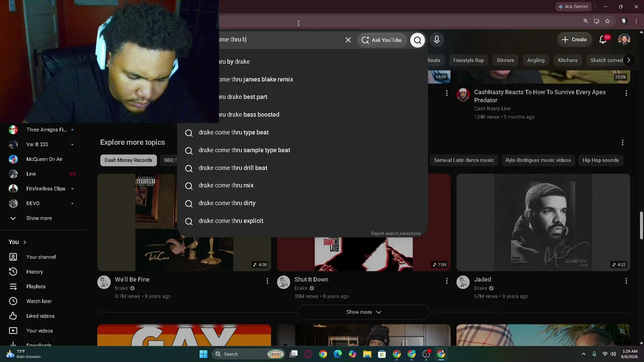Select the Angling filter chip

tap(536, 60)
